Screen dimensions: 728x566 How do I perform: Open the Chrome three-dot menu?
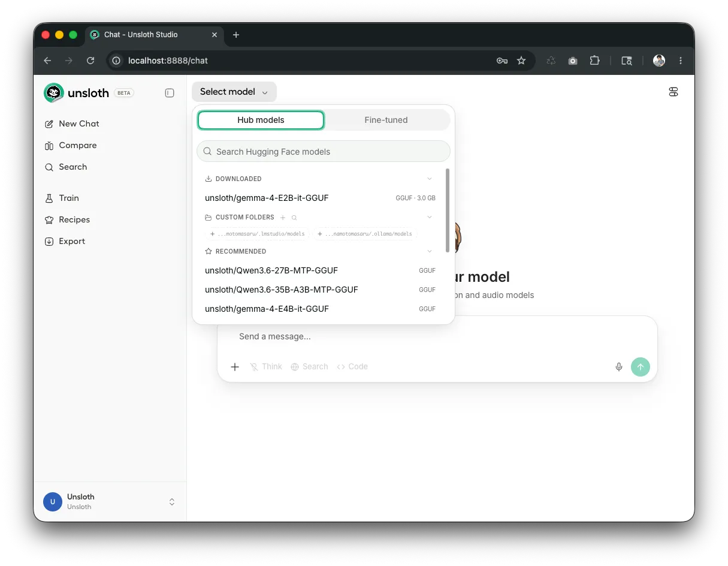[681, 61]
